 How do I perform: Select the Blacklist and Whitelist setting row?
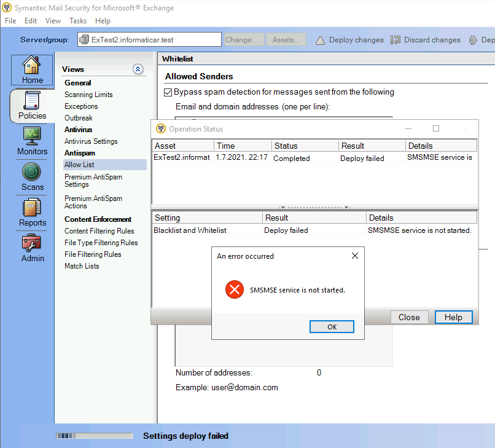tap(314, 230)
